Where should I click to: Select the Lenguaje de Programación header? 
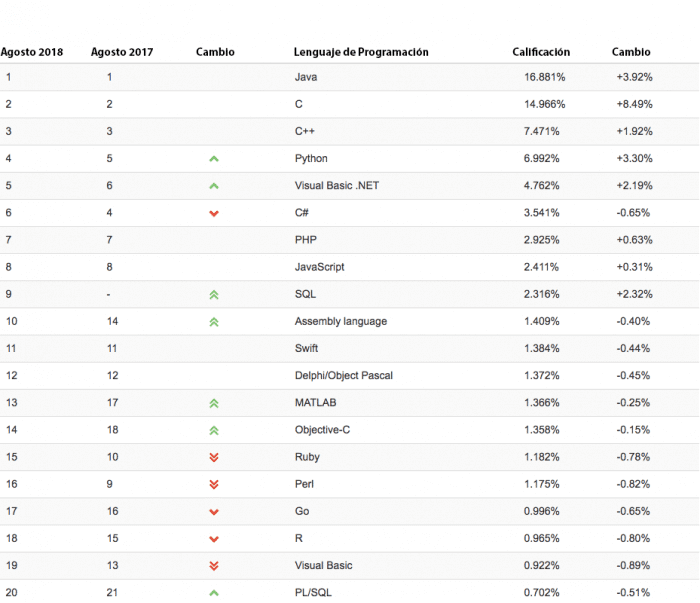(361, 52)
